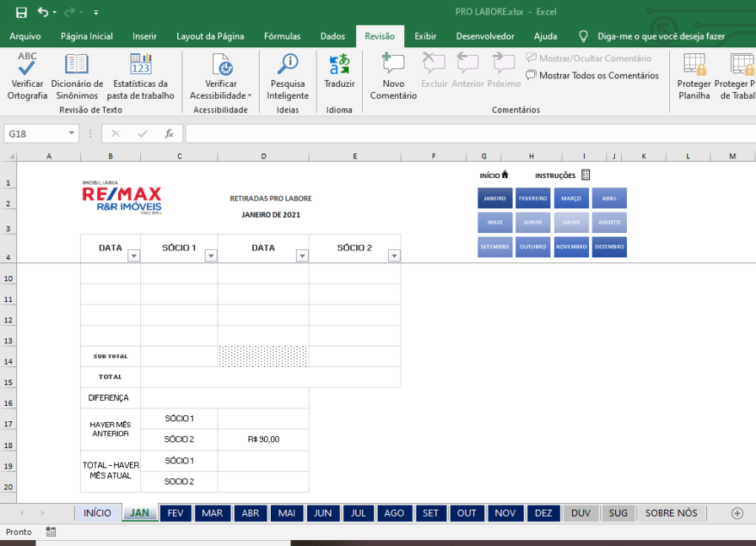Viewport: 756px width, 546px height.
Task: Toggle Mostrar Todos os Comentários
Action: [x=592, y=75]
